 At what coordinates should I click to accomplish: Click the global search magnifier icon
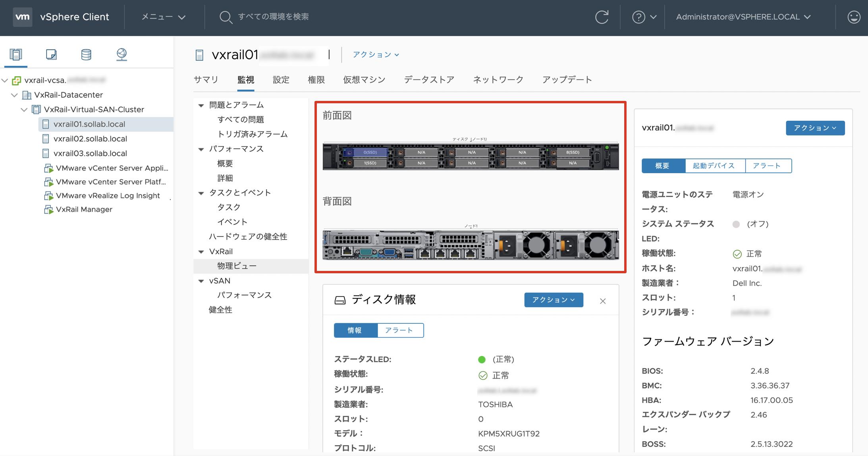[226, 17]
